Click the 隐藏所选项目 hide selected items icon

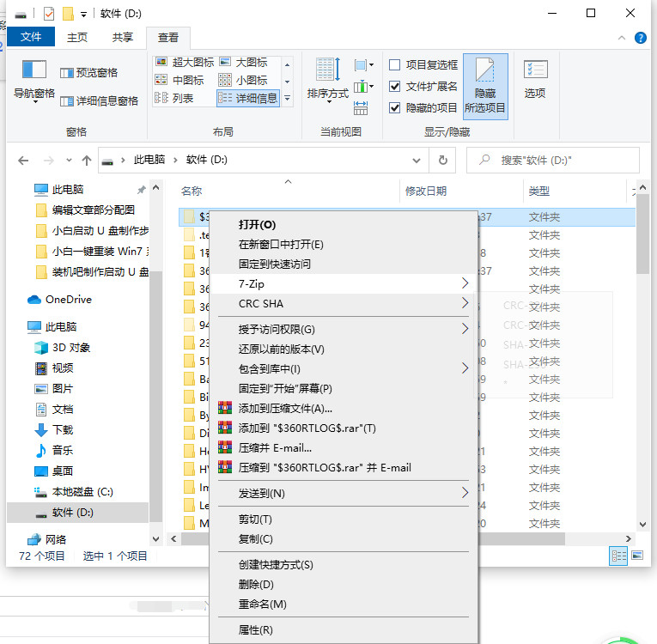484,70
